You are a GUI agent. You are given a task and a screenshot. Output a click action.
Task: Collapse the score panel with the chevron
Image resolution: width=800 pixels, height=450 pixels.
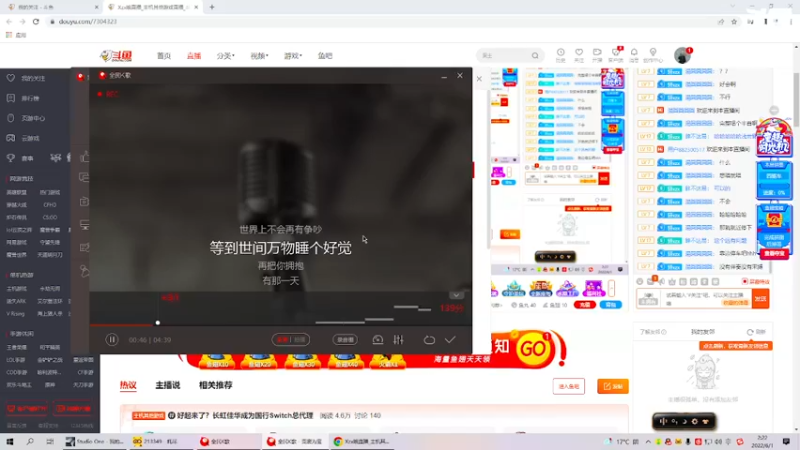point(457,295)
